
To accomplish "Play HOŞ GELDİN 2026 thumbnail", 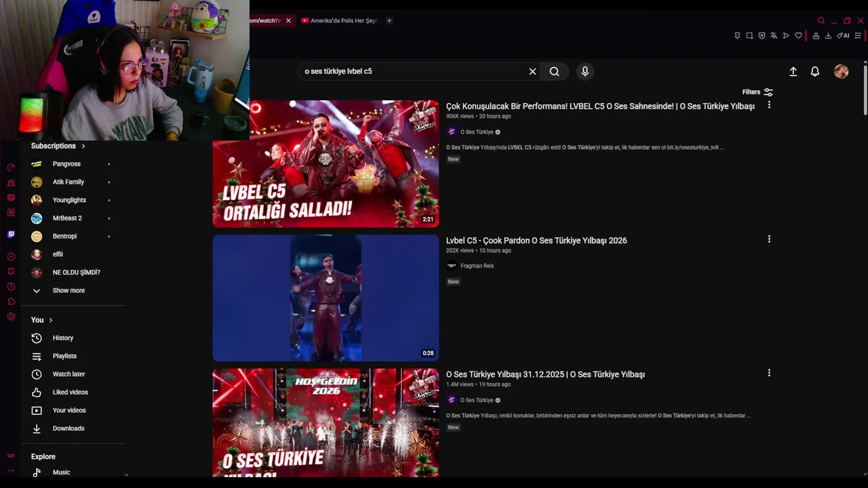I will point(325,423).
